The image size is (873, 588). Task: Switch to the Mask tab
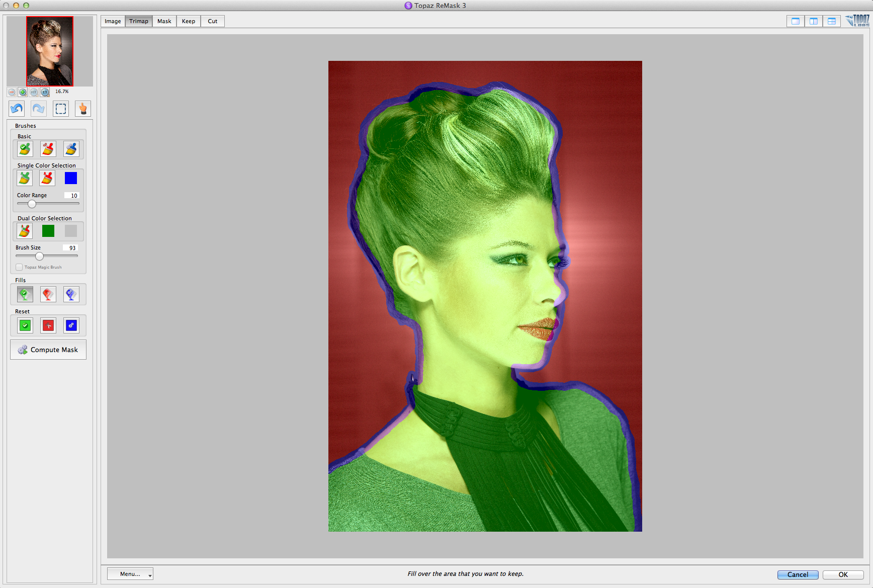tap(164, 21)
